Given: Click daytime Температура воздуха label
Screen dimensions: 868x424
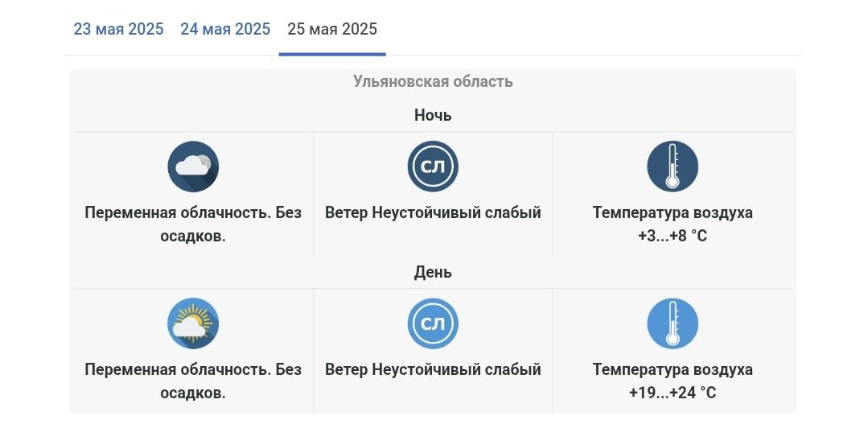Looking at the screenshot, I should tap(673, 369).
